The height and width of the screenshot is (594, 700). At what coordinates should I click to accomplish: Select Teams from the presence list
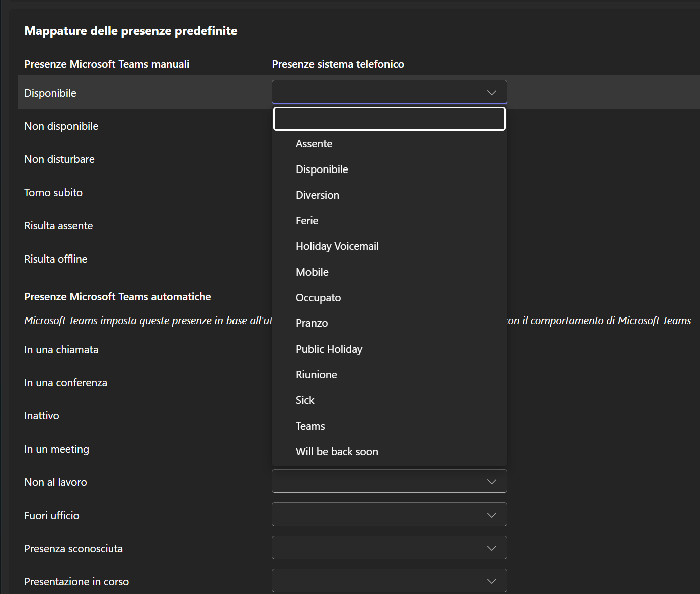pyautogui.click(x=310, y=426)
